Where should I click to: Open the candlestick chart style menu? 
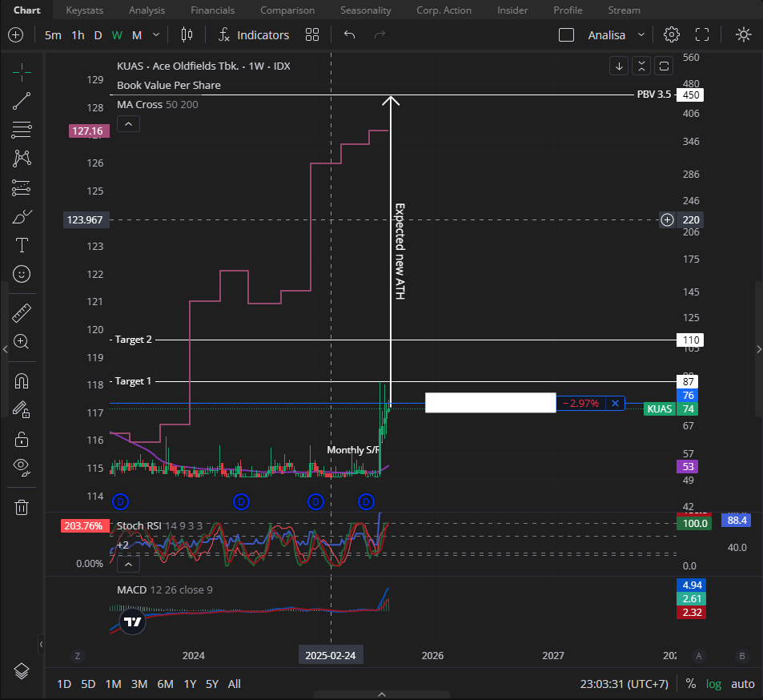pos(187,35)
